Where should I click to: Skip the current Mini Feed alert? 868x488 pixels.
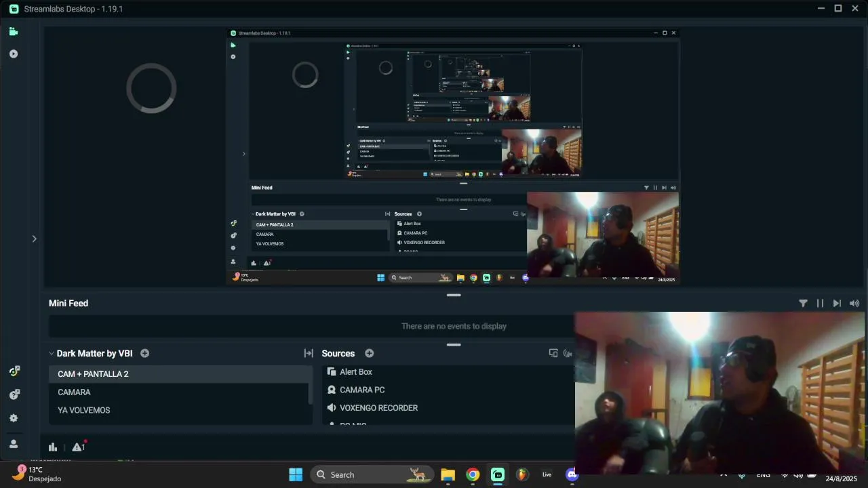pyautogui.click(x=837, y=304)
